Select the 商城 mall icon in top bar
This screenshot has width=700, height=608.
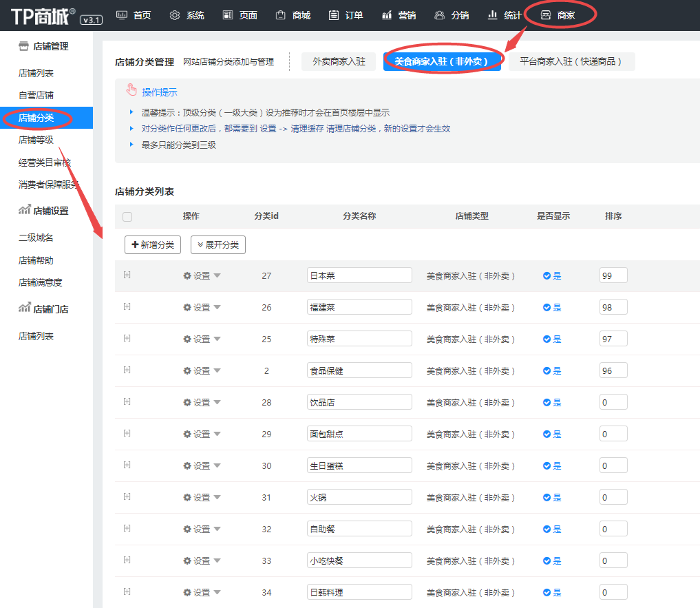click(x=281, y=14)
